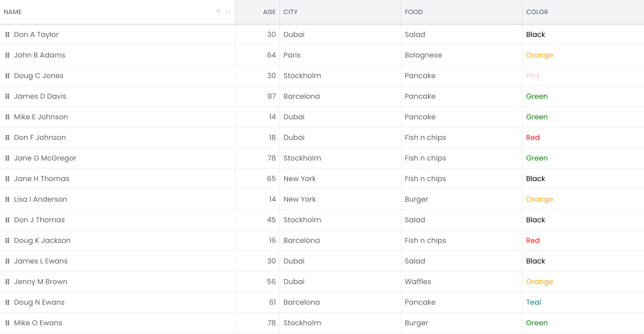Click the COLOR column header

(537, 12)
